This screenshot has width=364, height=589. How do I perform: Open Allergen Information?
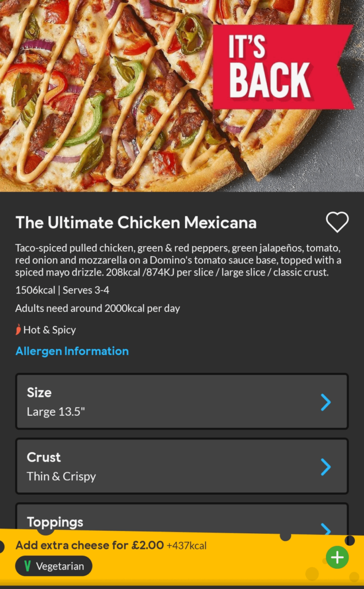(x=72, y=351)
